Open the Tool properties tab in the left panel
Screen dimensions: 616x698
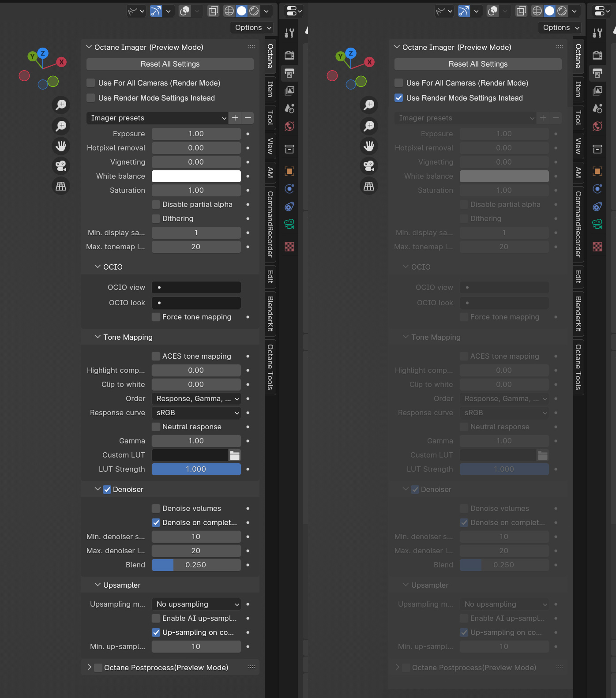click(x=289, y=33)
